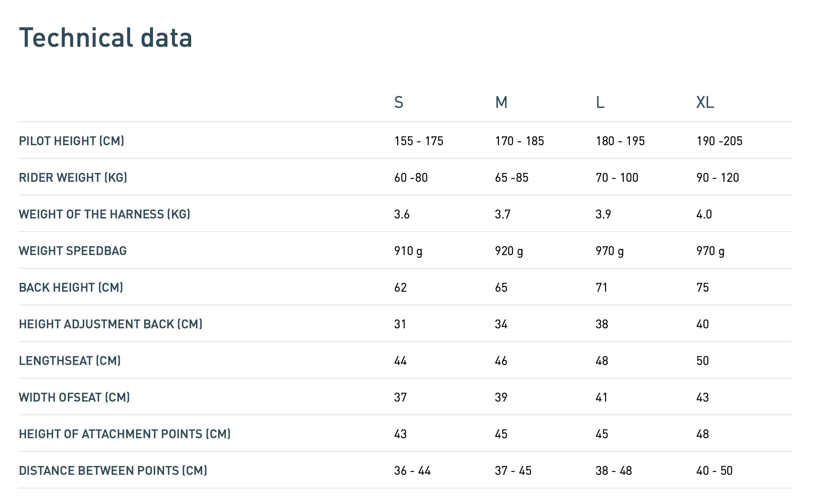Click the XL size column header

point(705,102)
